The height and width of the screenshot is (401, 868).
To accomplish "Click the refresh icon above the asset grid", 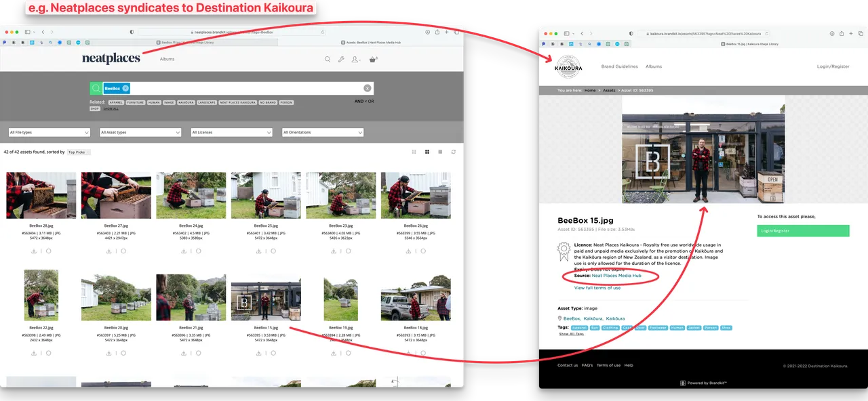I will click(453, 152).
